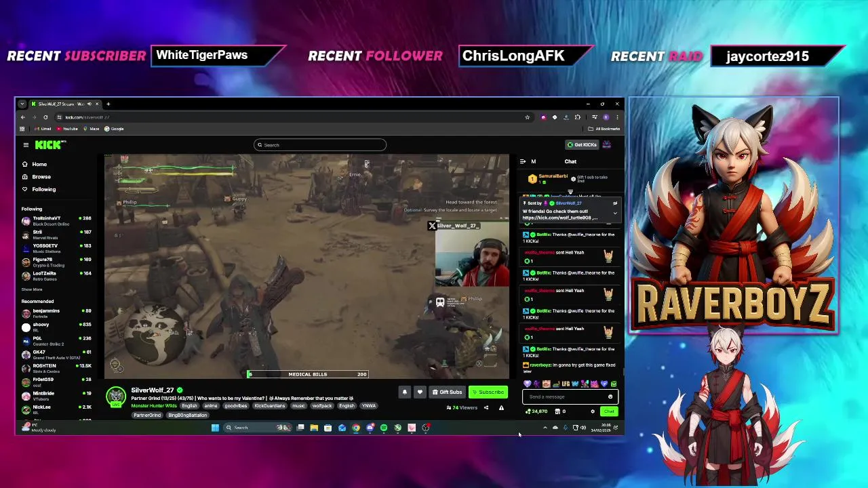Click the Get KICKs button
868x488 pixels.
583,144
